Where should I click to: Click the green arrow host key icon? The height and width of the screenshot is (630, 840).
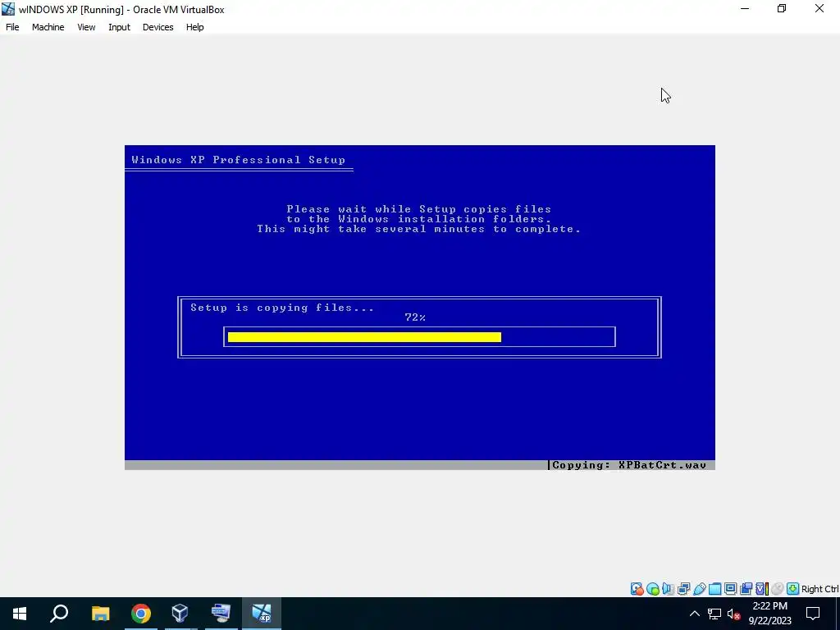tap(793, 589)
